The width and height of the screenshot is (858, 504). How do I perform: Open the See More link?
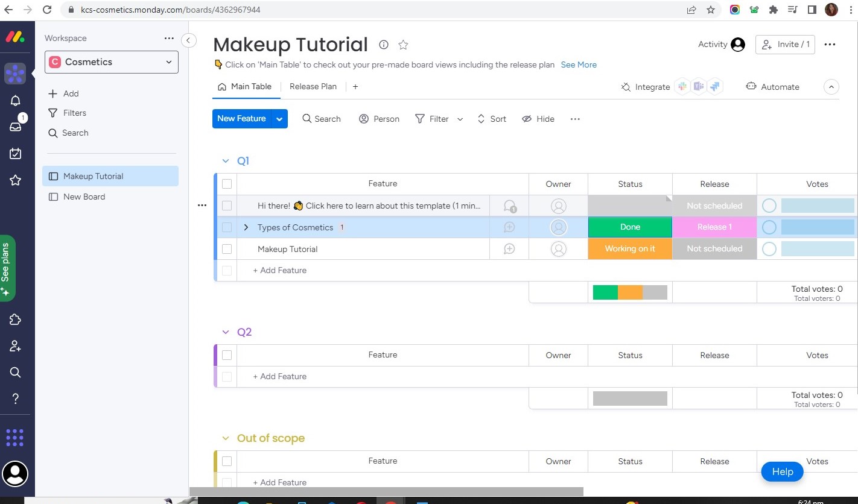579,65
